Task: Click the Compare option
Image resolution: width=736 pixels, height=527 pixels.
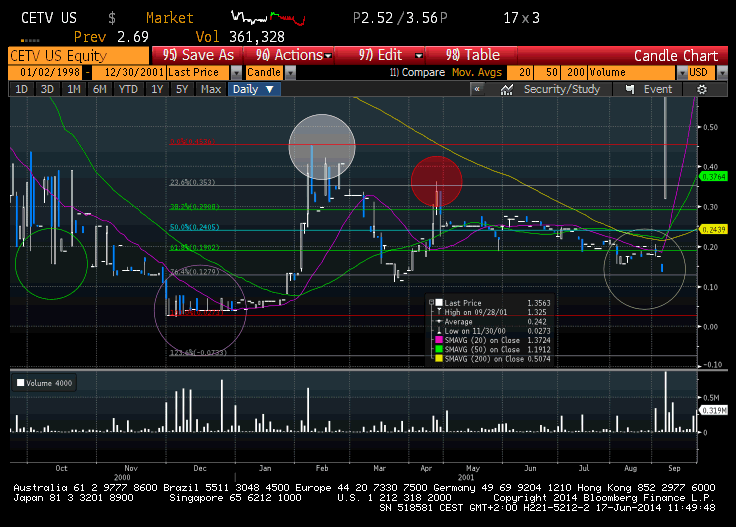Action: coord(417,73)
